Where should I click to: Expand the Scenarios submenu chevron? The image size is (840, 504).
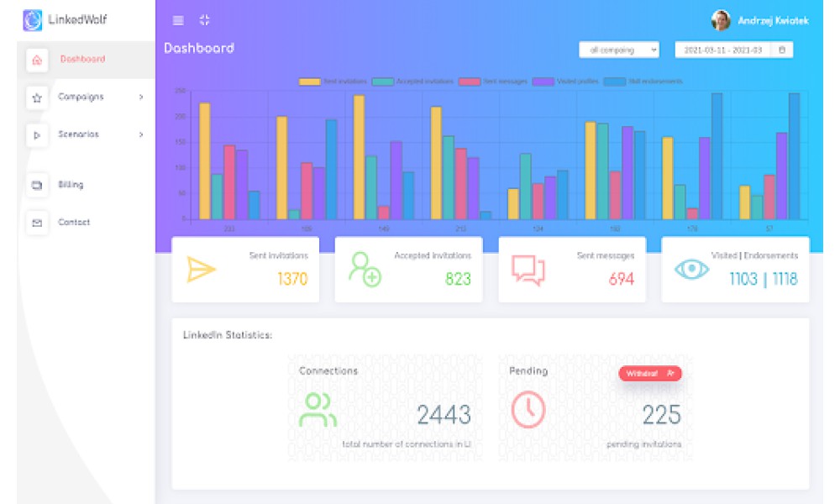click(x=141, y=134)
